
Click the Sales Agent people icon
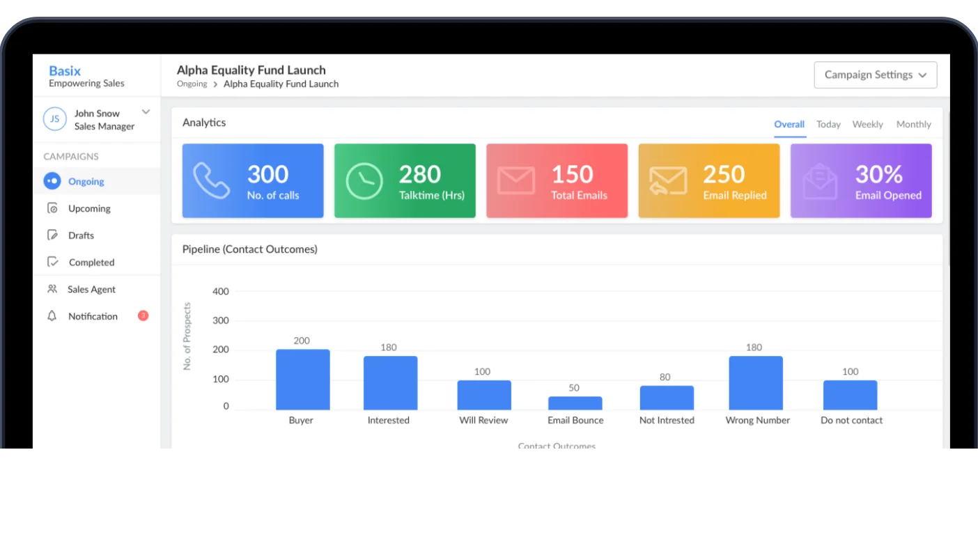[52, 289]
